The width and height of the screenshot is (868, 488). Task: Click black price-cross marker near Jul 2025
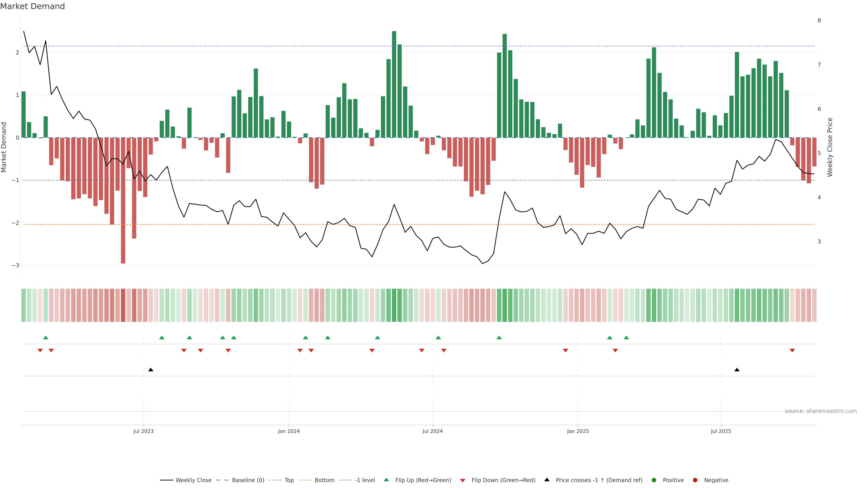tap(737, 370)
